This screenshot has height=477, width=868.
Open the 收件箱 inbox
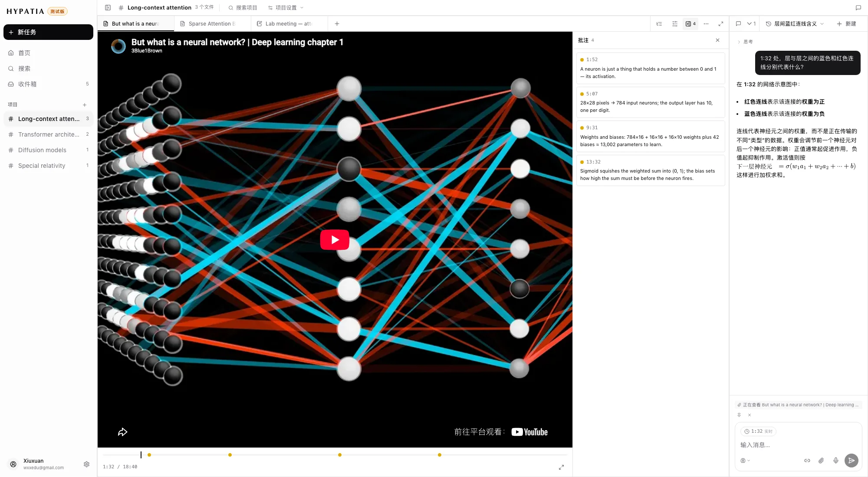point(48,84)
